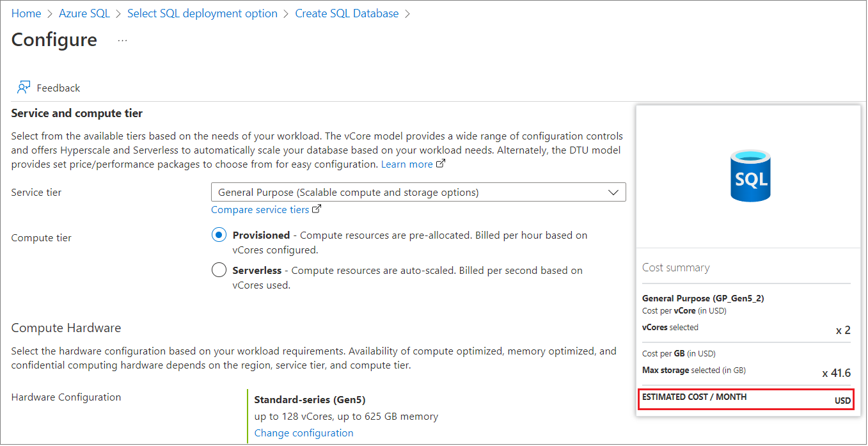Click the Feedback button label
Viewport: 868px width, 446px height.
pos(58,88)
